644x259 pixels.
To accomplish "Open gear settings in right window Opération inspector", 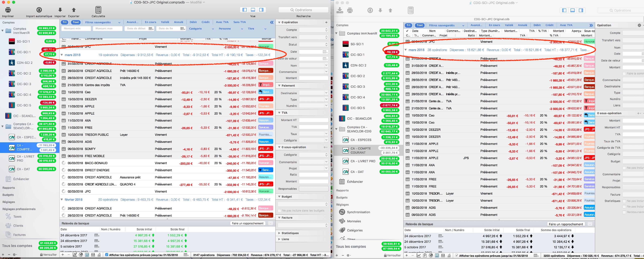I will [639, 25].
